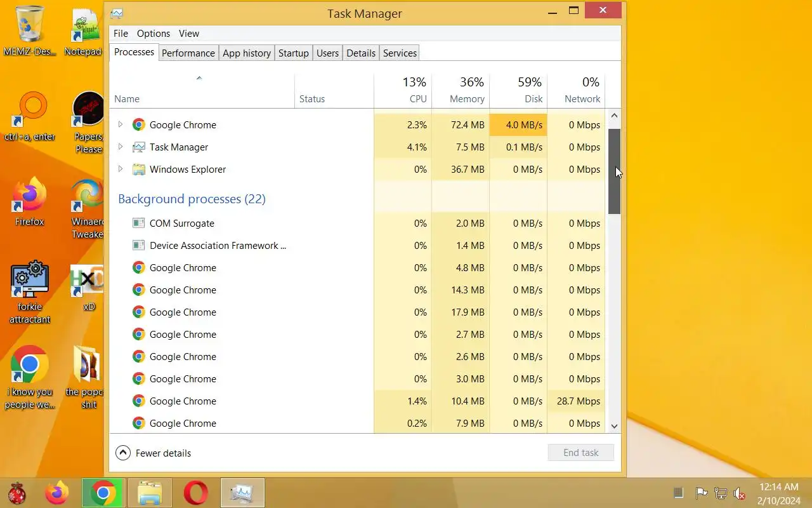Switch to the App history tab

pyautogui.click(x=247, y=53)
